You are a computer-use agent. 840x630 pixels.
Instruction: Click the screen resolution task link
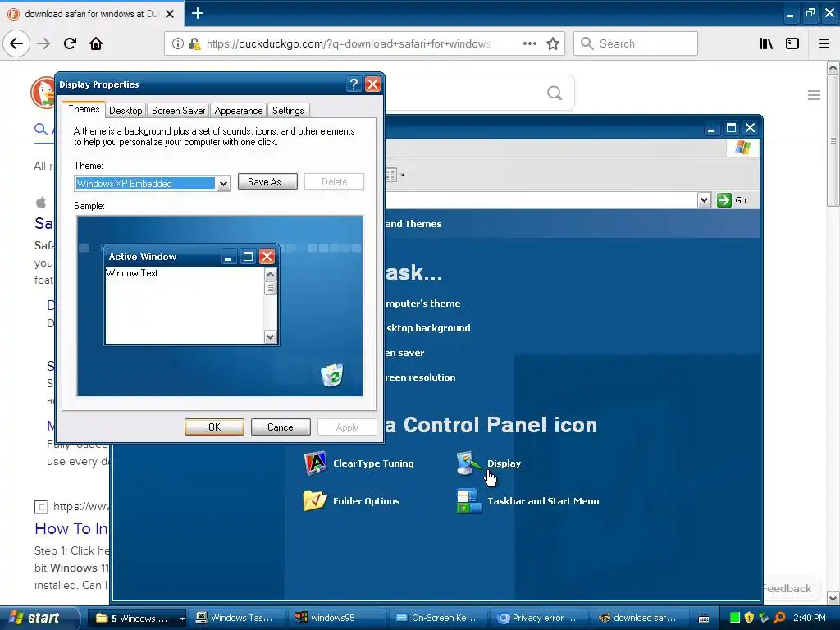click(x=420, y=377)
